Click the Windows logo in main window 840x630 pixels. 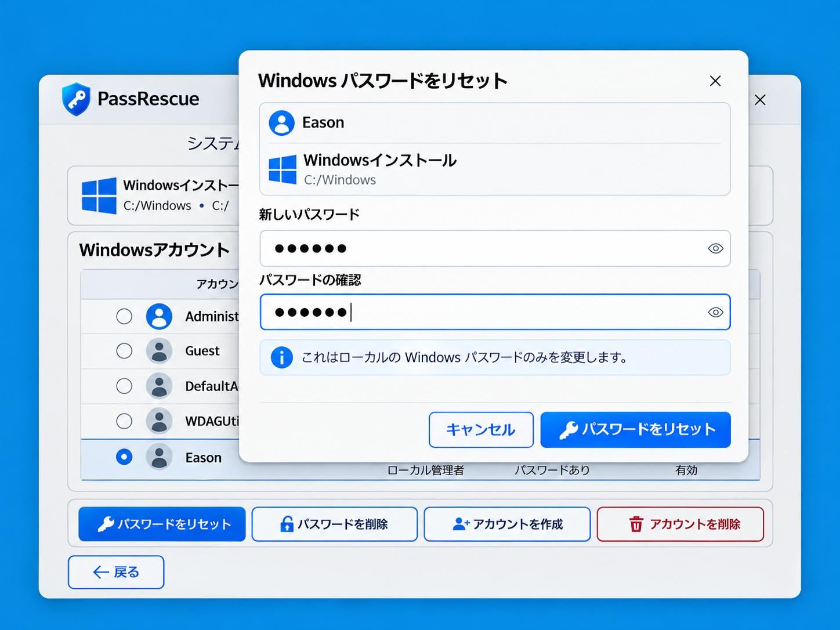pos(99,195)
